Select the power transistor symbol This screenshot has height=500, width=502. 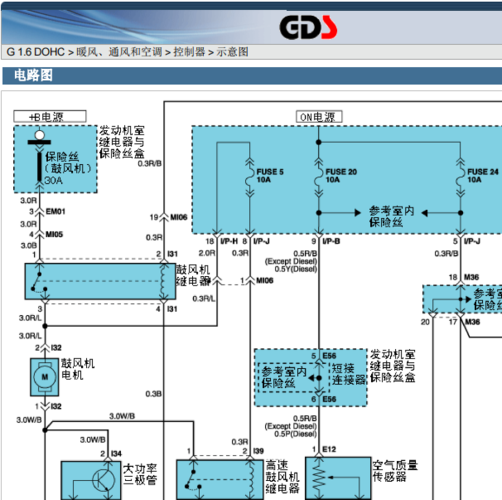pos(103,480)
